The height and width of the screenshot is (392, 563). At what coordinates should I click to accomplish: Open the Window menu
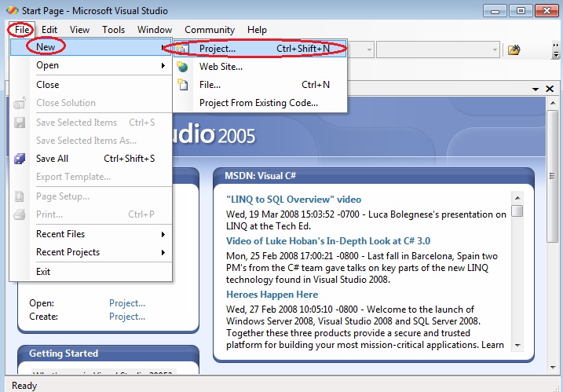[155, 30]
